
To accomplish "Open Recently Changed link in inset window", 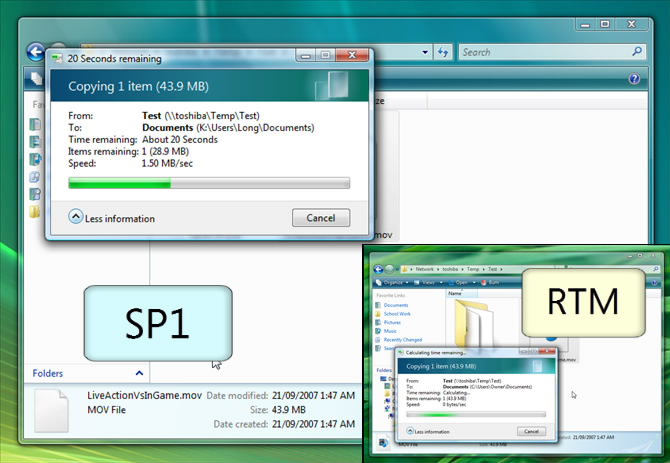I will coord(403,340).
